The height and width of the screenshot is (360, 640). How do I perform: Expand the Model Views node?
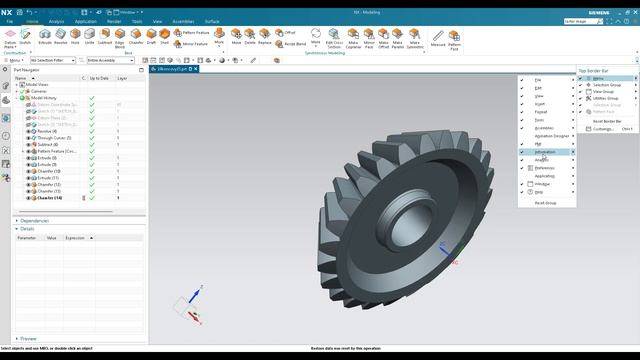[17, 84]
